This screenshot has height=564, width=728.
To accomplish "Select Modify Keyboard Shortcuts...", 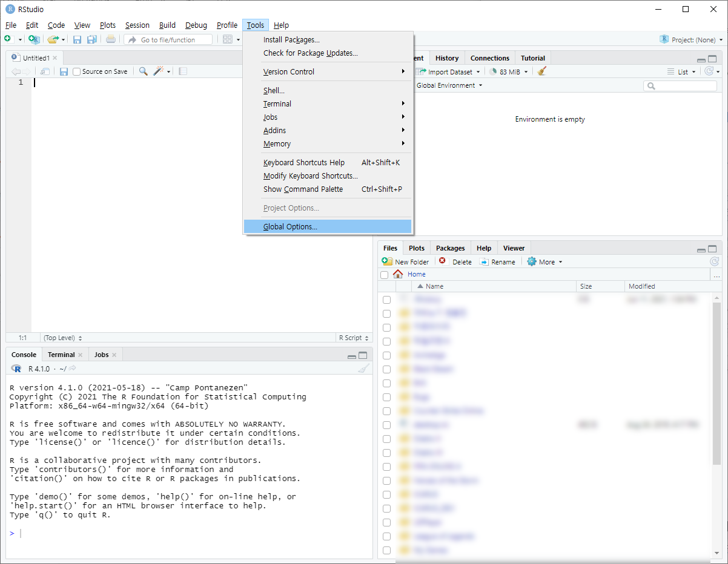I will tap(328, 176).
